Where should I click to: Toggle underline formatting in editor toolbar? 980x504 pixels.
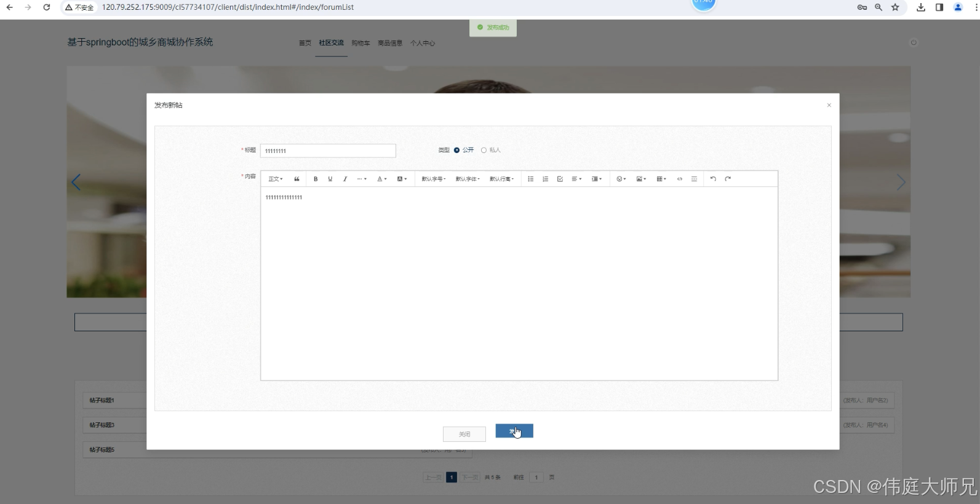pyautogui.click(x=330, y=179)
